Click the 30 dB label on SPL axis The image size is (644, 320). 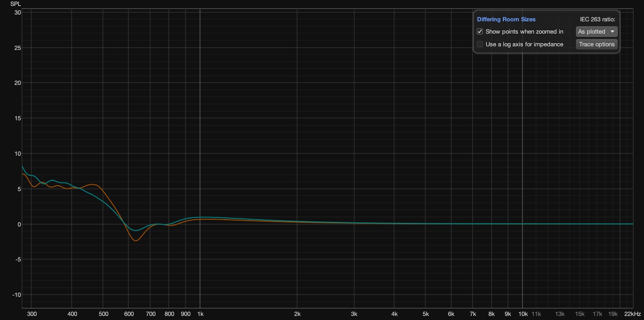(18, 13)
